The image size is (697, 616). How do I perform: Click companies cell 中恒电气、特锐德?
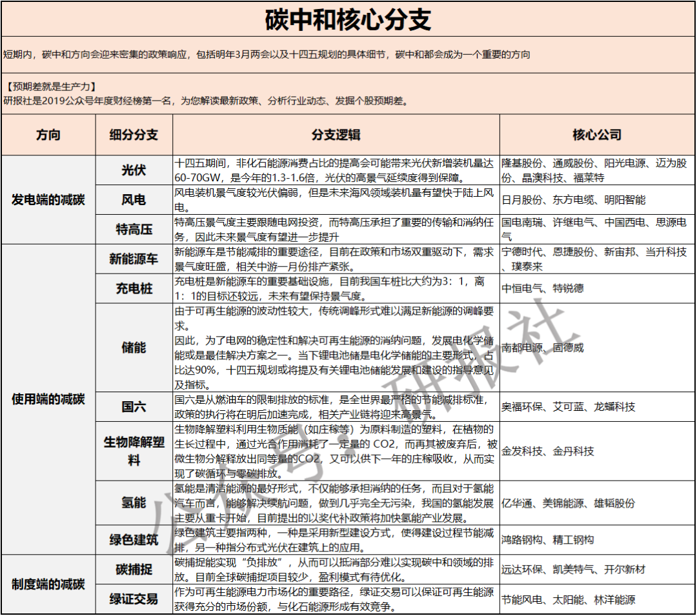point(597,288)
